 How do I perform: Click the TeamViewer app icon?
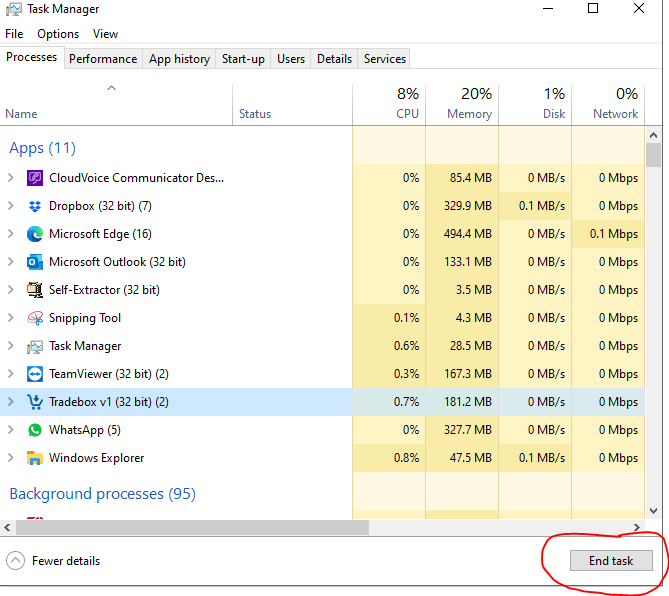pos(35,374)
